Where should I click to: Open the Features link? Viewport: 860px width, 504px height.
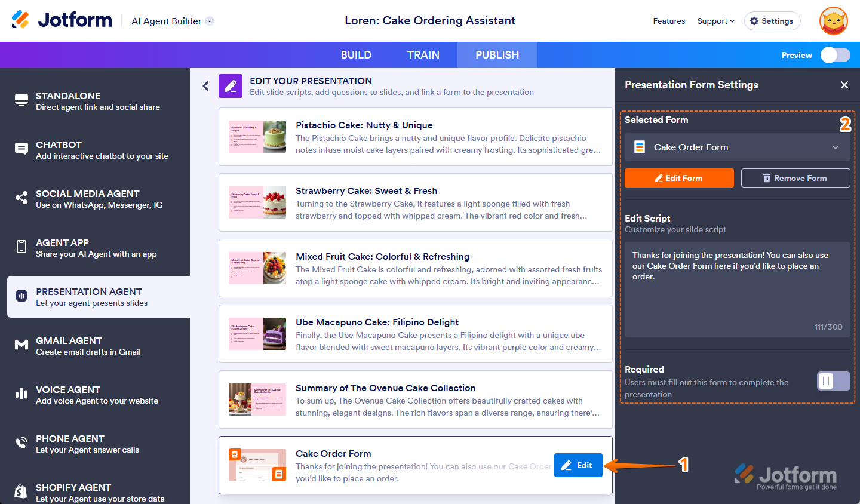pos(669,21)
